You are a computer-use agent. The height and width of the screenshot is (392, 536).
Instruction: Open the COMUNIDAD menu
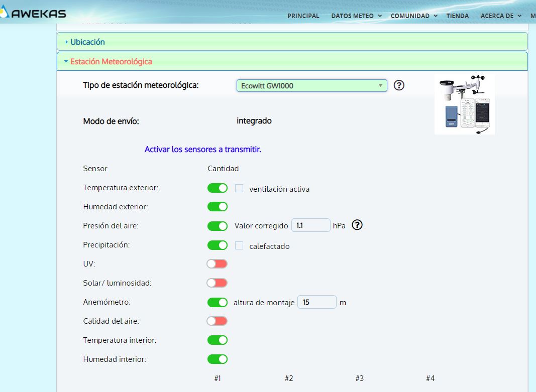tap(414, 16)
